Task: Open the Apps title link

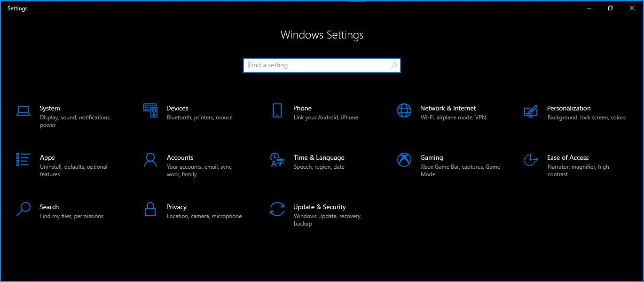Action: click(x=47, y=158)
